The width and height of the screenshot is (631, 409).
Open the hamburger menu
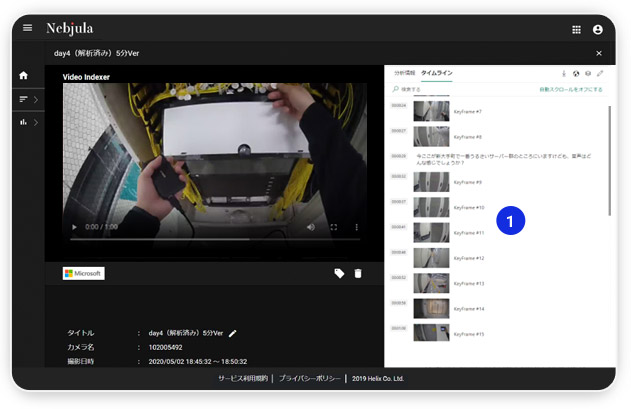tap(27, 28)
